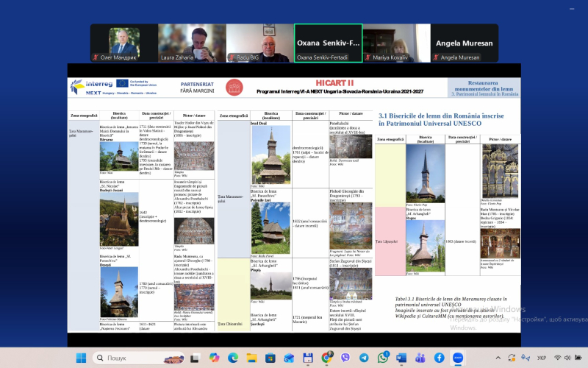
Task: Select Laura Zaharia's video tile
Action: coord(191,43)
